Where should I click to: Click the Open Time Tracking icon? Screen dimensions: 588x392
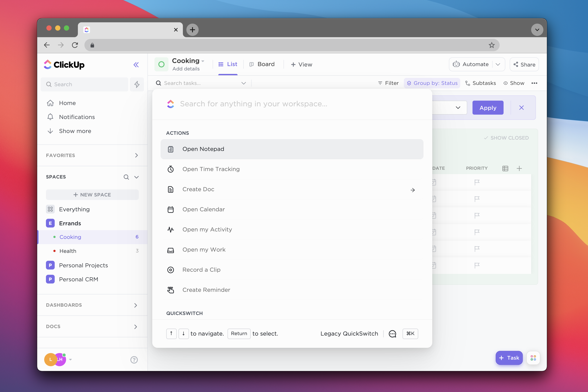tap(170, 169)
